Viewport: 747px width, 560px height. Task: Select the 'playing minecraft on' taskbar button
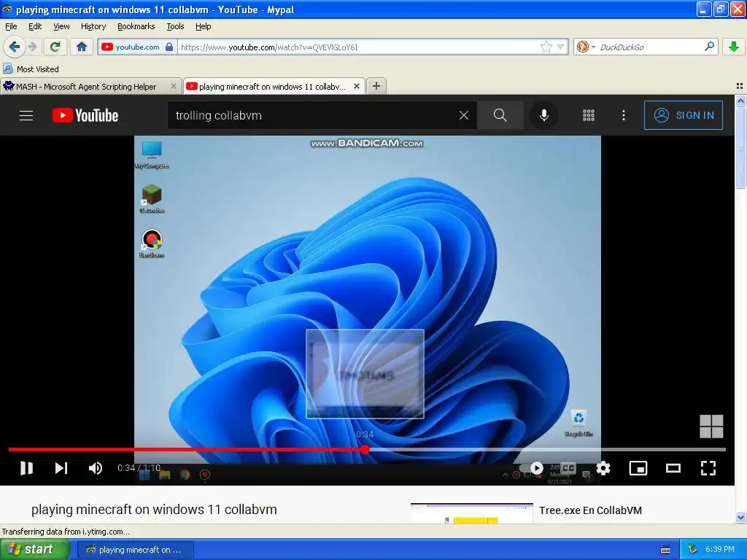[x=135, y=550]
